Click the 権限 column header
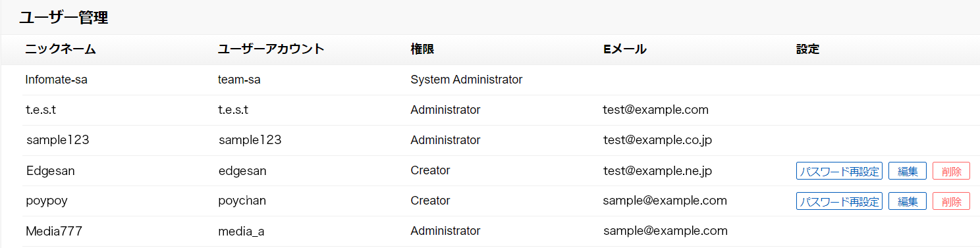This screenshot has width=980, height=248. [422, 49]
